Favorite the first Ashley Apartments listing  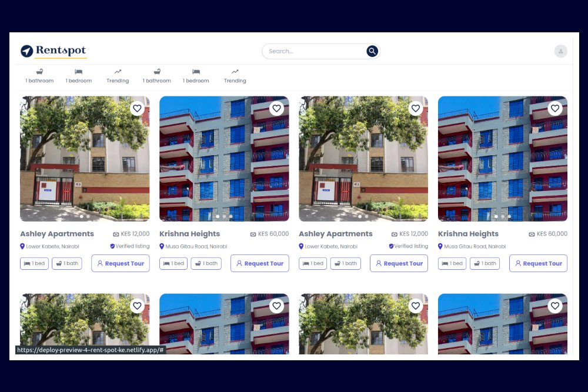coord(137,108)
